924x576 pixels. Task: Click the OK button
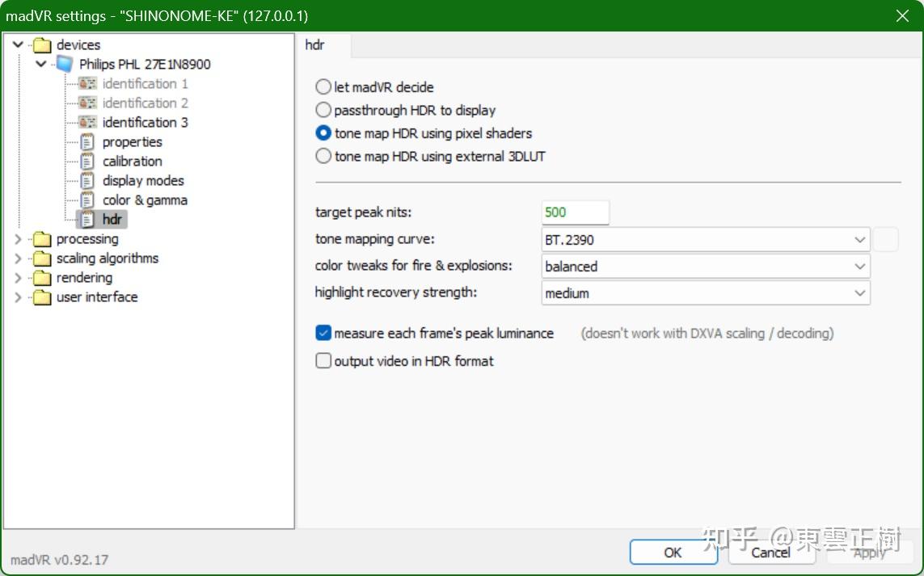pyautogui.click(x=673, y=553)
